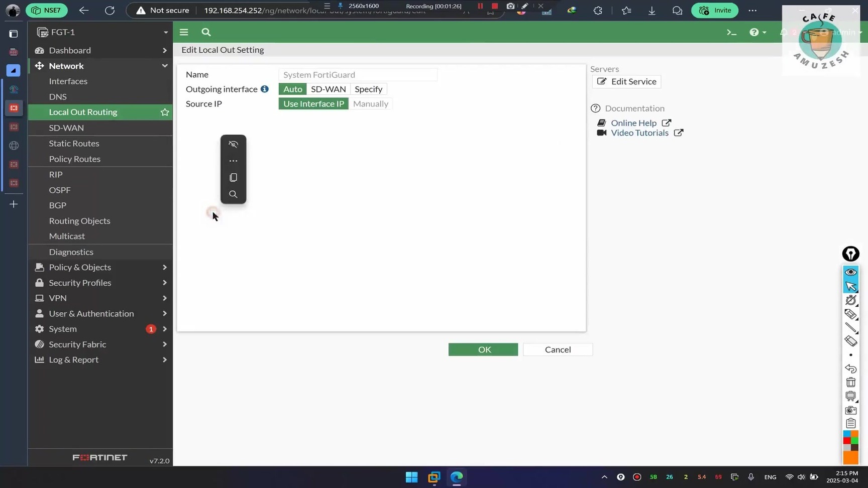
Task: Click the more options ellipsis in floating toolbar
Action: coord(233,161)
